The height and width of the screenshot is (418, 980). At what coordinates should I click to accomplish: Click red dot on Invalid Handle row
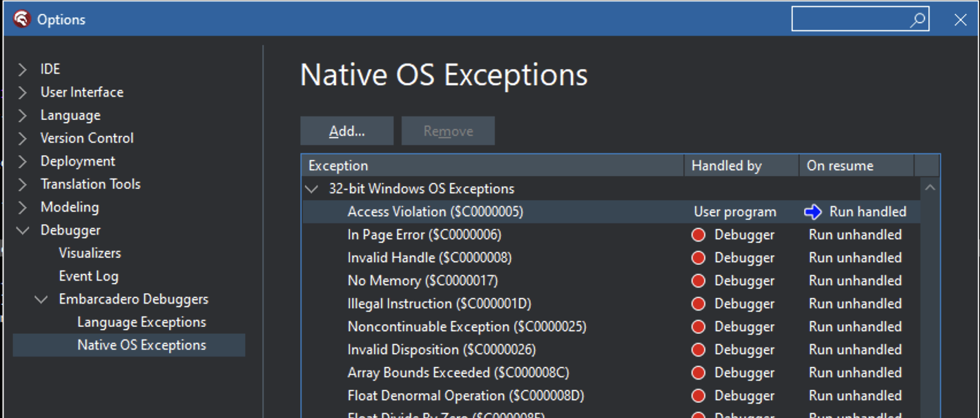698,258
